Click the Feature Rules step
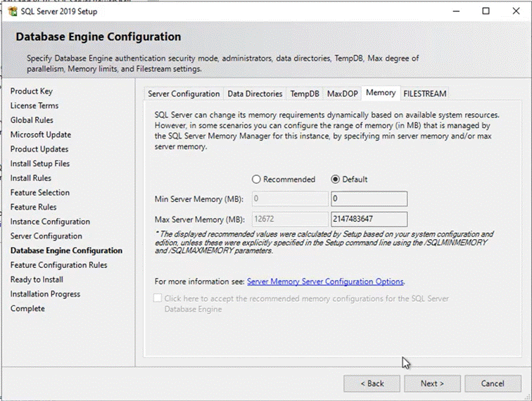 tap(33, 207)
